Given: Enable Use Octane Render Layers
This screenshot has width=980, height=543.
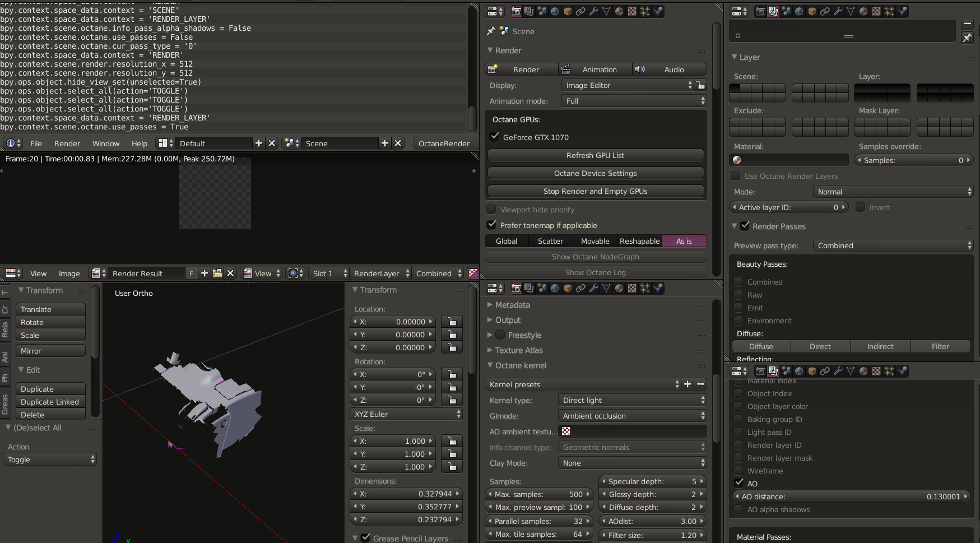Looking at the screenshot, I should pyautogui.click(x=736, y=176).
